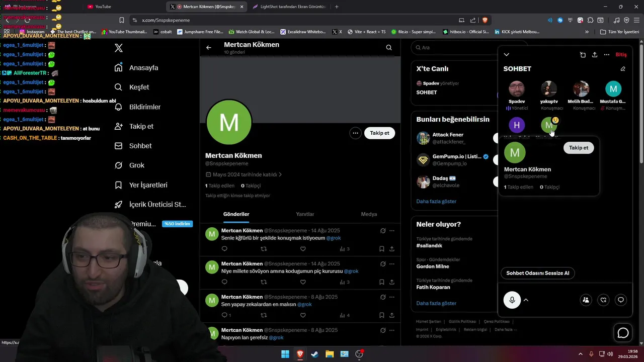
Task: Open the floating chat messages button
Action: click(x=623, y=333)
